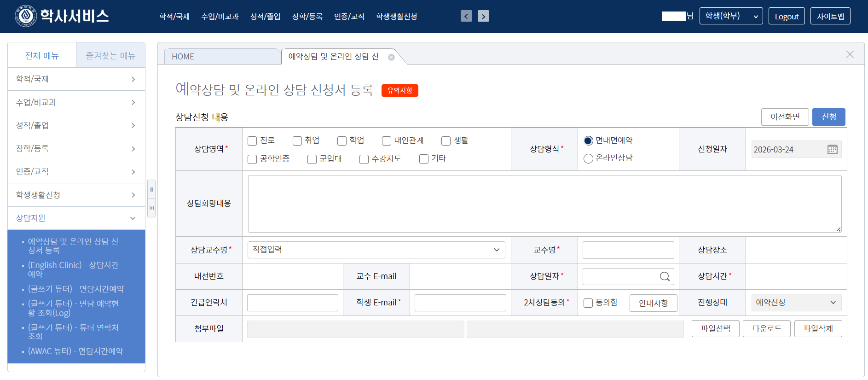Click the search icon in 상담일자 field
The height and width of the screenshot is (380, 868).
[x=665, y=276]
